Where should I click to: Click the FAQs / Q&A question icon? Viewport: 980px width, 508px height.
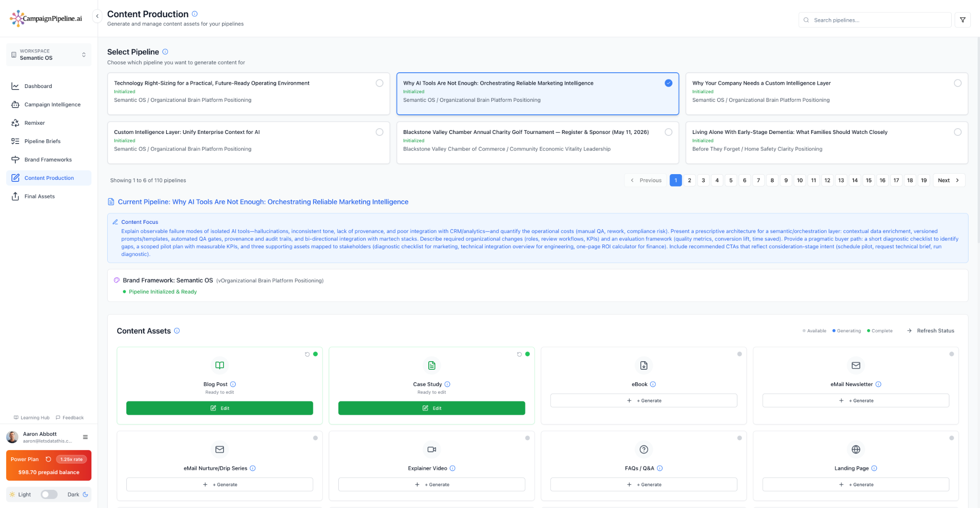coord(644,450)
